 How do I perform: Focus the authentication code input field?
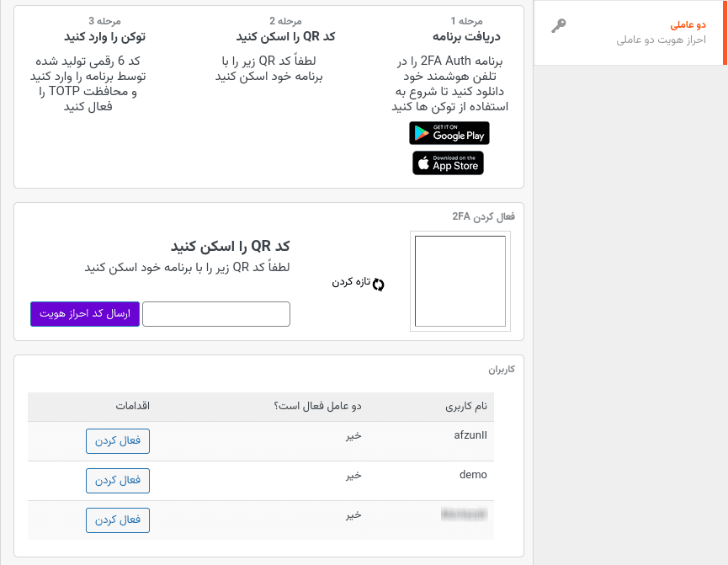tap(216, 314)
